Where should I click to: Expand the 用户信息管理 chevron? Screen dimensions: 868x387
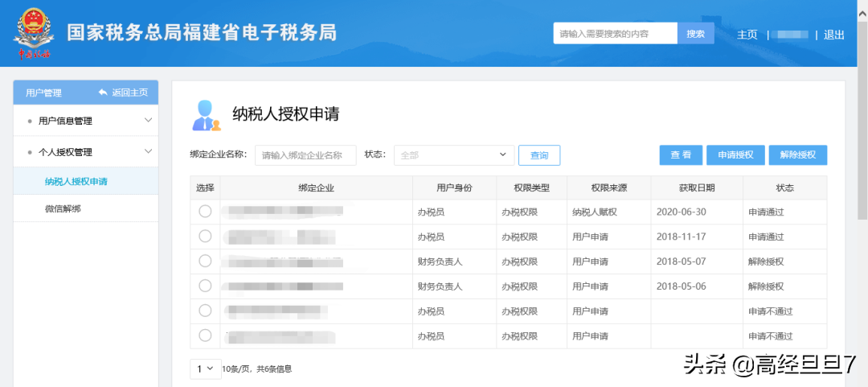(x=148, y=121)
